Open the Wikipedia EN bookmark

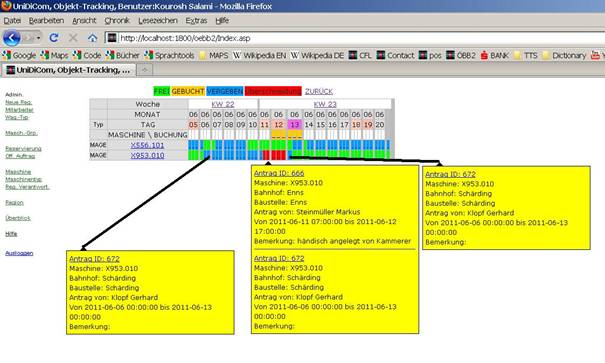(x=260, y=56)
